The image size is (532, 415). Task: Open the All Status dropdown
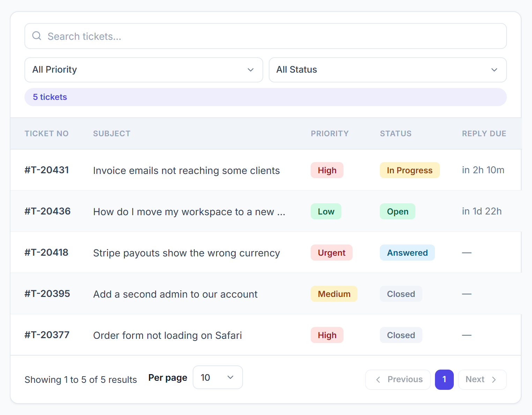[x=387, y=70]
